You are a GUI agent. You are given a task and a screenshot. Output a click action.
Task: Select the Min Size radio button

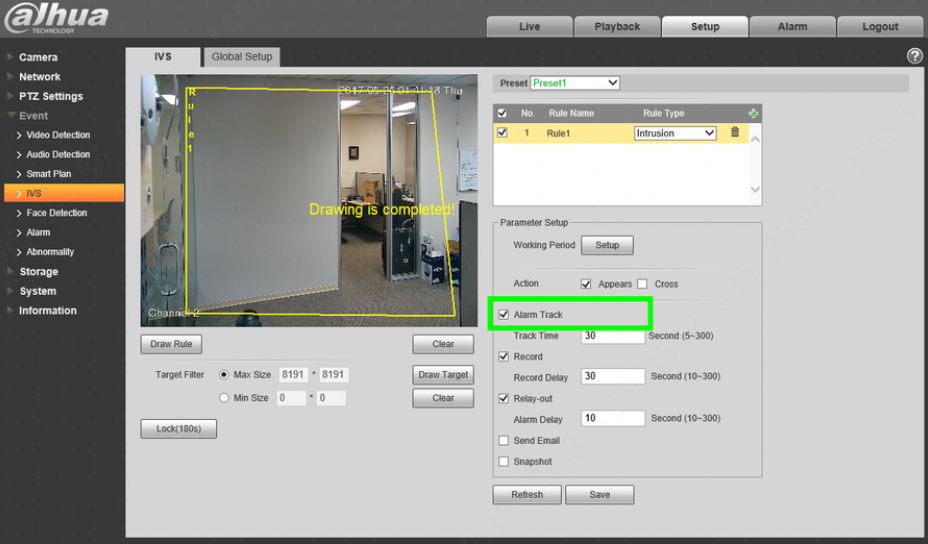point(224,398)
